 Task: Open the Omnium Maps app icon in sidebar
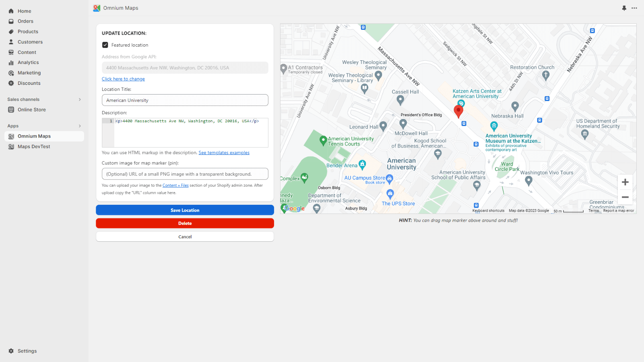[x=11, y=136]
